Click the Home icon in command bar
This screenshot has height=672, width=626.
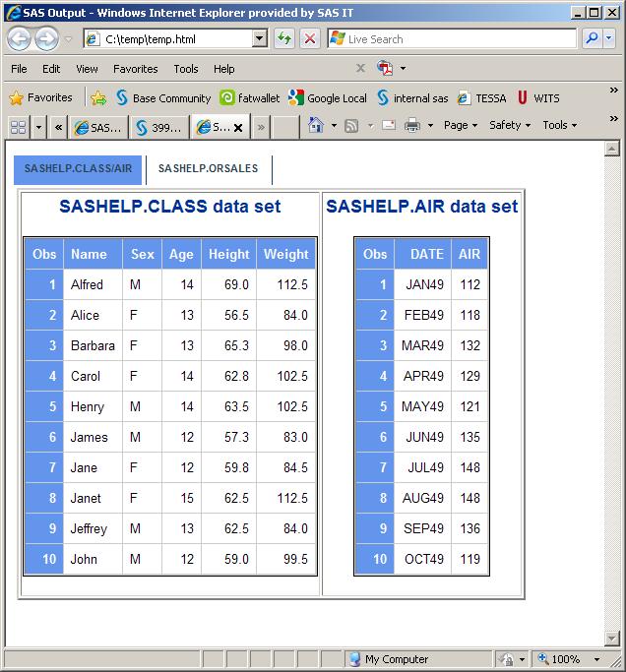tap(316, 126)
